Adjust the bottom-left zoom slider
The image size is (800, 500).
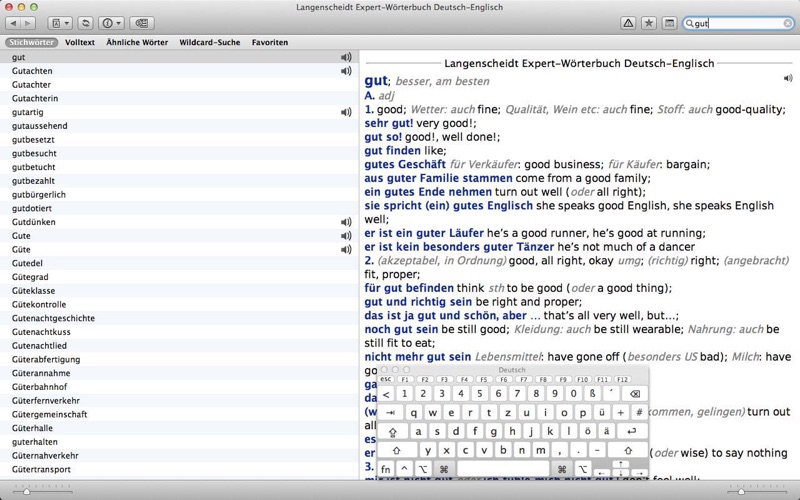[x=27, y=492]
